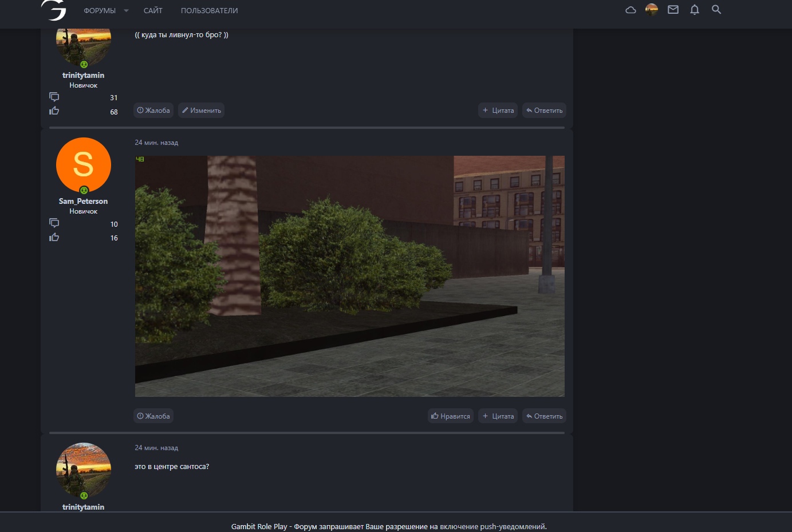The width and height of the screenshot is (792, 532).
Task: Open the Форумы menu item
Action: (x=100, y=11)
